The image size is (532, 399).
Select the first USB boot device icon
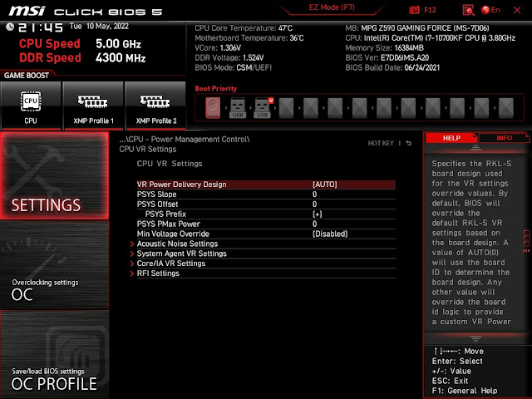tap(238, 108)
